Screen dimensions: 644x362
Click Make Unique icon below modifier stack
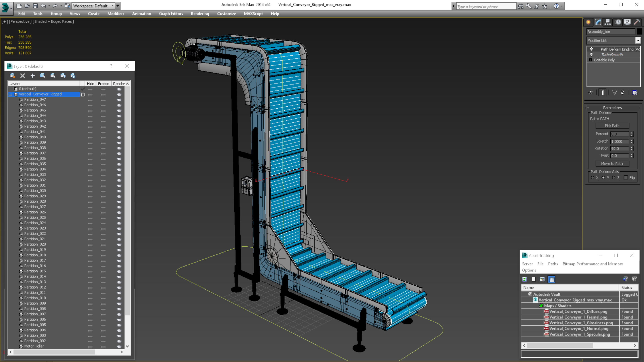(614, 93)
